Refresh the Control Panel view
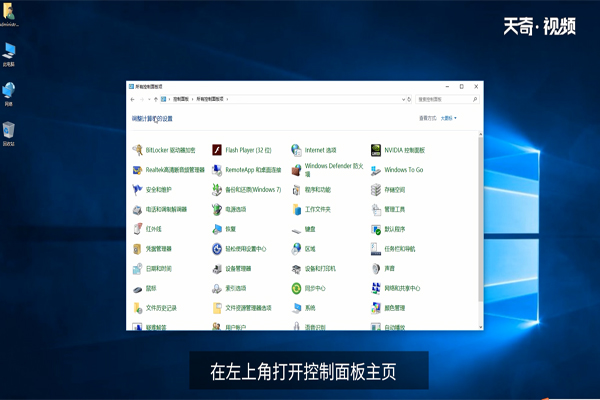This screenshot has height=400, width=600. point(409,100)
